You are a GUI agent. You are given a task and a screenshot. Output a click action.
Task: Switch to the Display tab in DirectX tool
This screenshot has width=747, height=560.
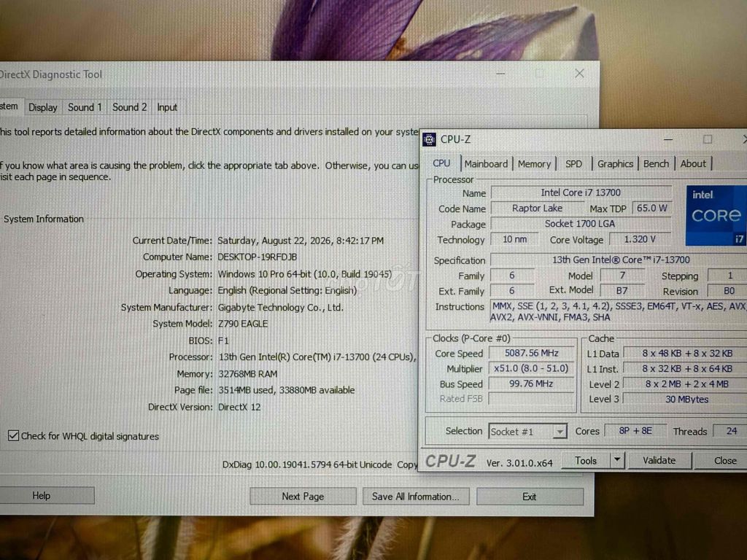(x=43, y=107)
